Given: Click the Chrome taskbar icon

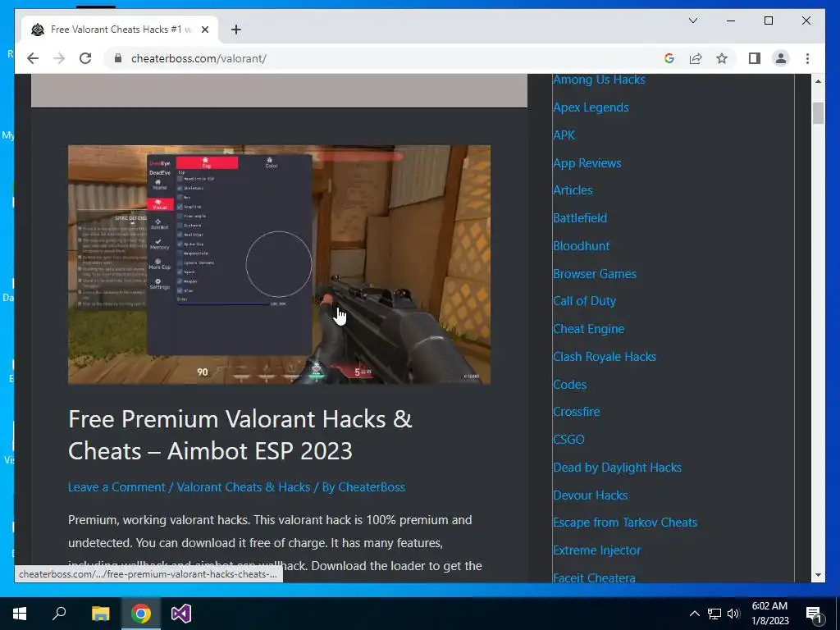Looking at the screenshot, I should [141, 614].
